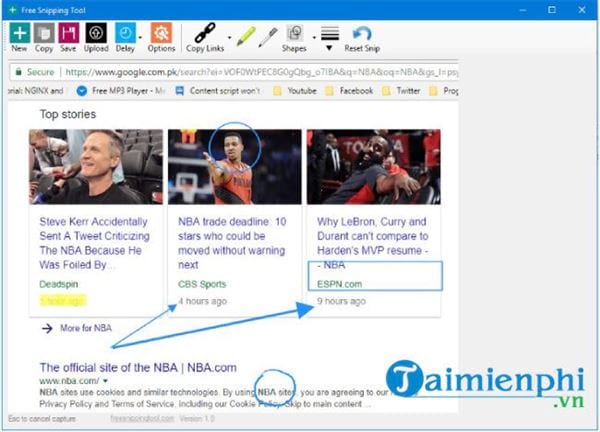Open the NBA trade deadline story image
The height and width of the screenshot is (432, 600).
click(235, 167)
